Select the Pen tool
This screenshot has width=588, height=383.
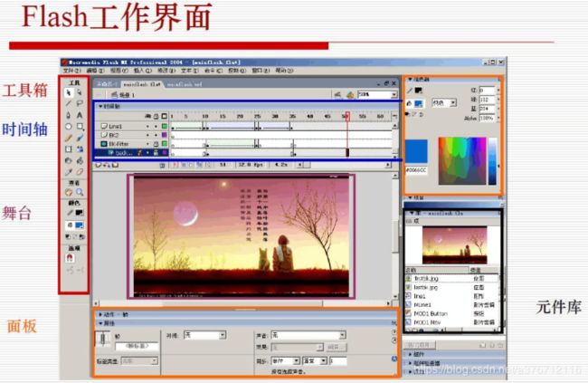pos(69,115)
